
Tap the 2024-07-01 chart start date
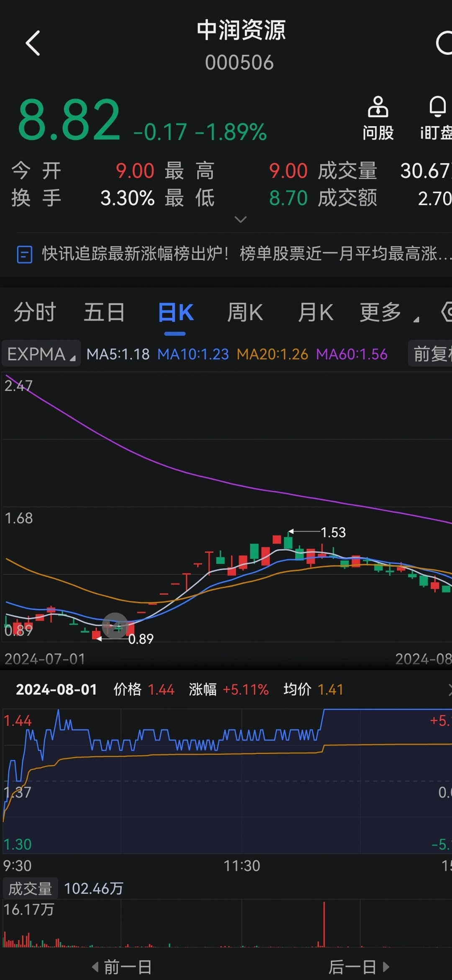(45, 659)
